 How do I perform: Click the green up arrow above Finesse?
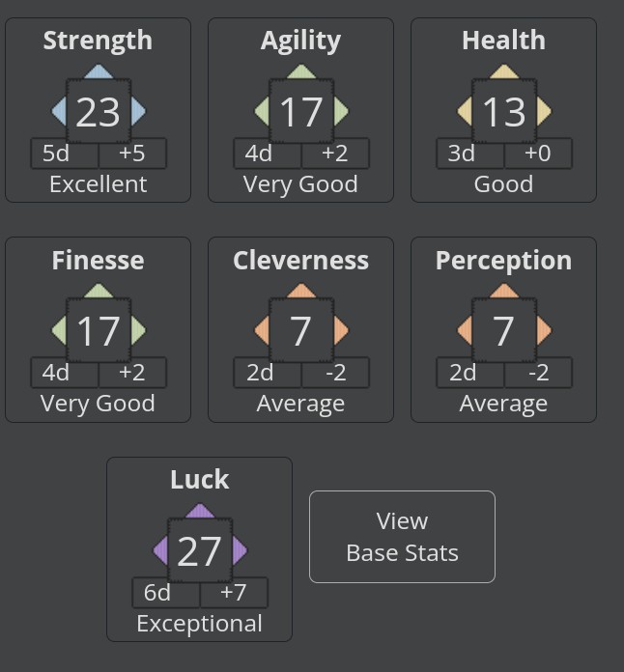coord(99,291)
